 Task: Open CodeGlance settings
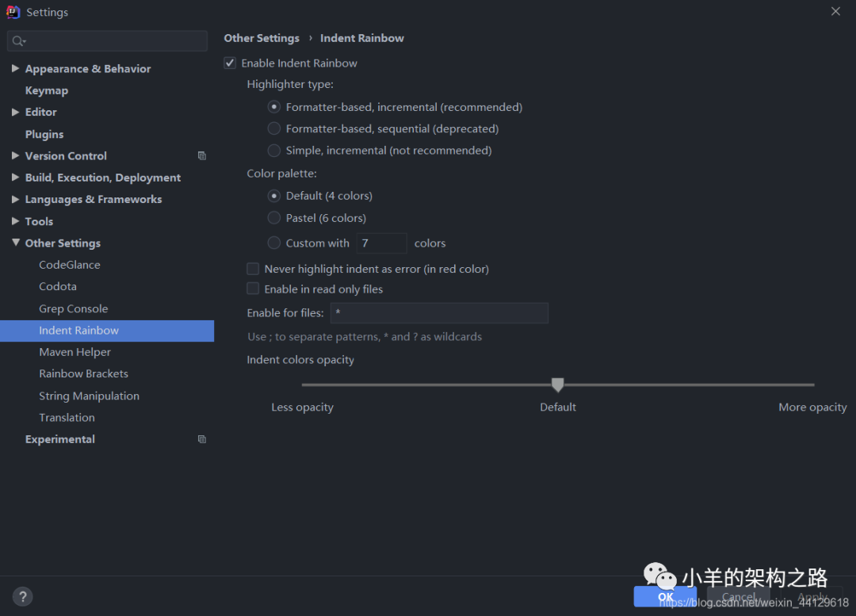click(x=69, y=265)
